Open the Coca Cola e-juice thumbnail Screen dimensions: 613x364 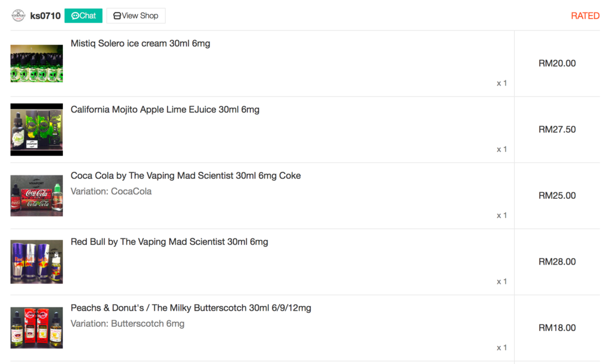[37, 196]
